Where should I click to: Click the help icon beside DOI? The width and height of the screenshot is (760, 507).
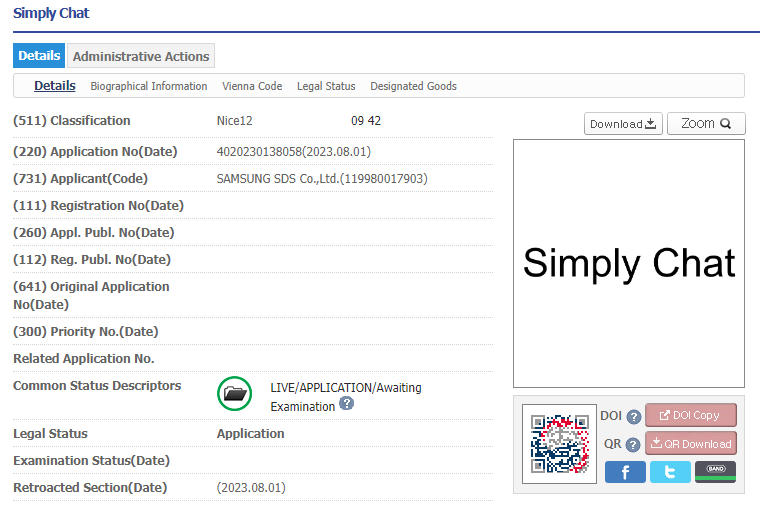pyautogui.click(x=634, y=417)
